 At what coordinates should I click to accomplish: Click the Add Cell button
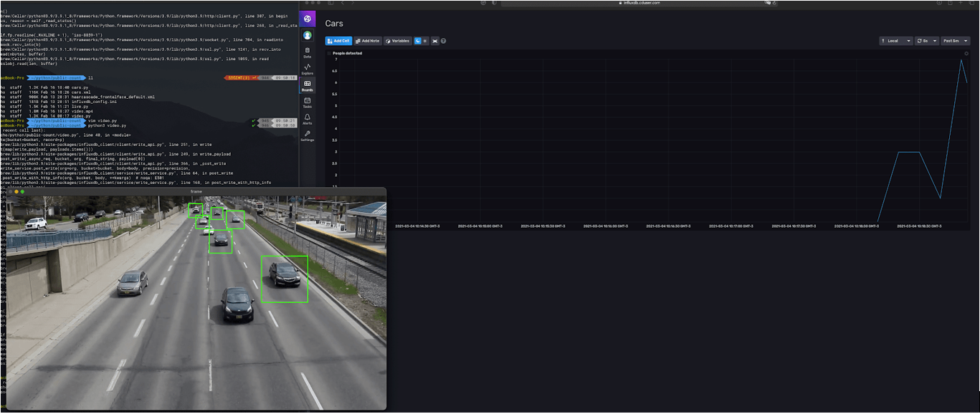point(337,41)
